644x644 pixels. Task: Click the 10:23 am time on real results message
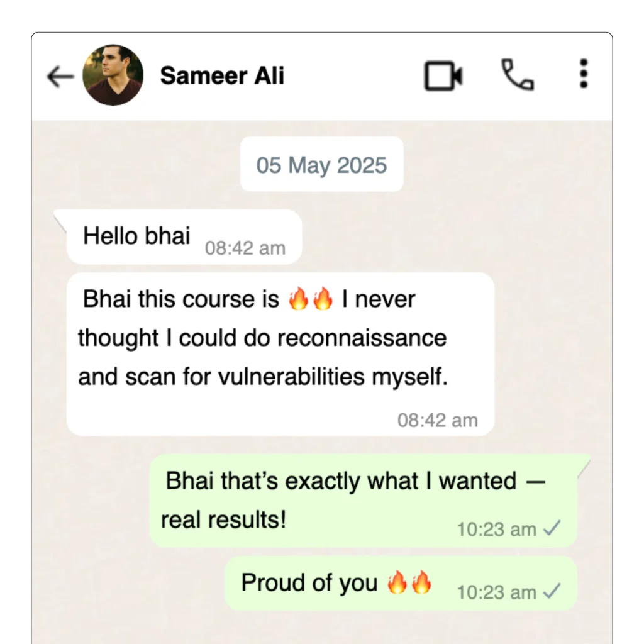click(x=497, y=530)
